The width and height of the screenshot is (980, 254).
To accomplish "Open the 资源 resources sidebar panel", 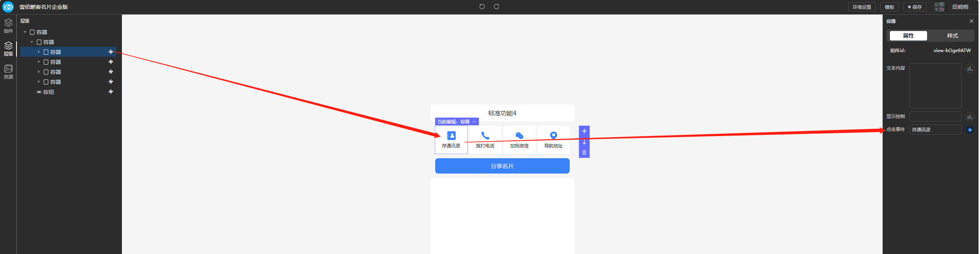I will (8, 72).
